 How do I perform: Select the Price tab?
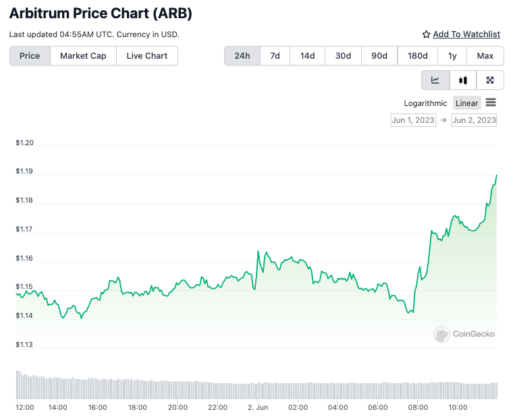coord(30,55)
